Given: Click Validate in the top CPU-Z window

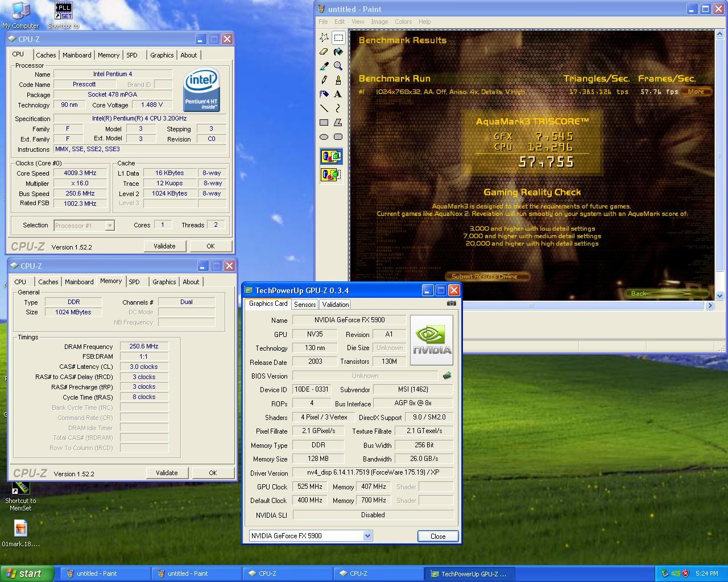Looking at the screenshot, I should [164, 246].
